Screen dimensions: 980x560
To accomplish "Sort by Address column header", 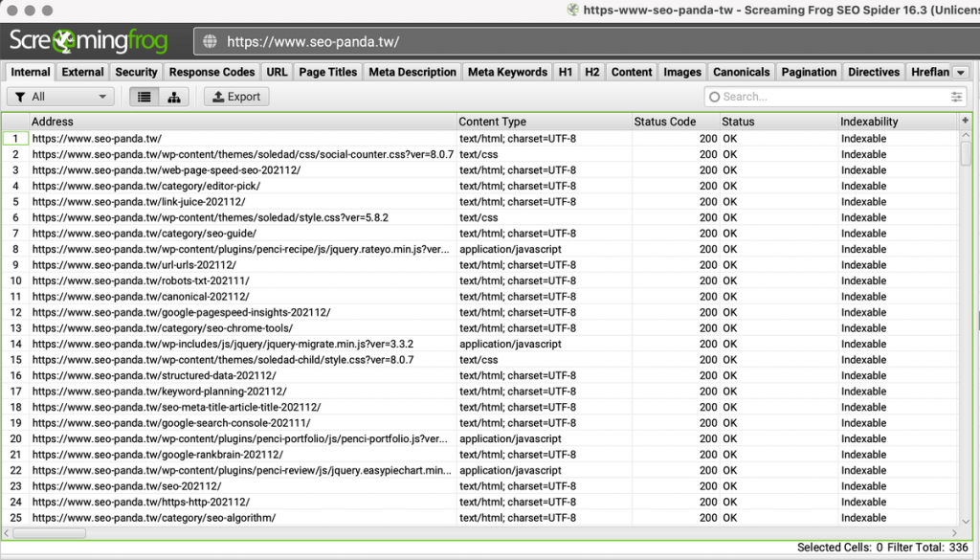I will (x=242, y=122).
